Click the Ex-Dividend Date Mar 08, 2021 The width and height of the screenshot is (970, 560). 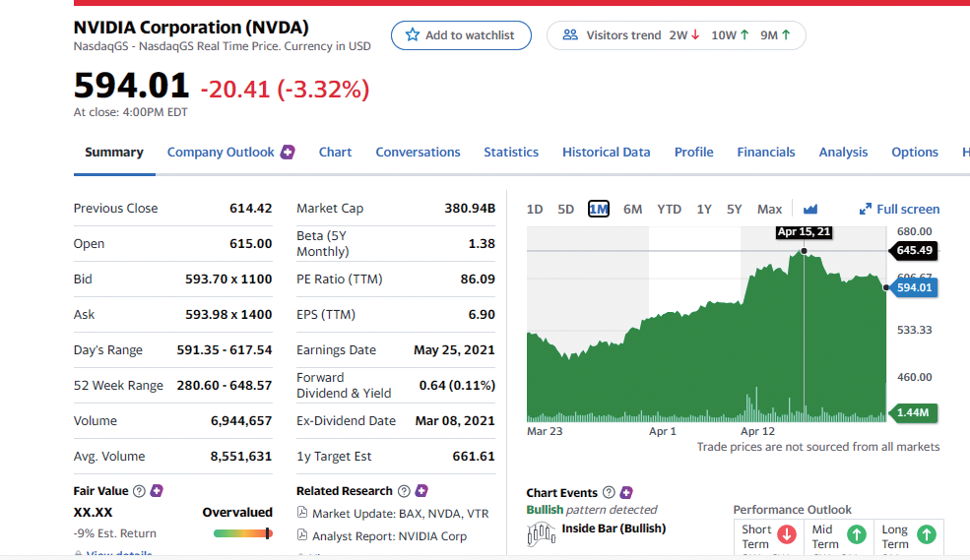pos(455,421)
